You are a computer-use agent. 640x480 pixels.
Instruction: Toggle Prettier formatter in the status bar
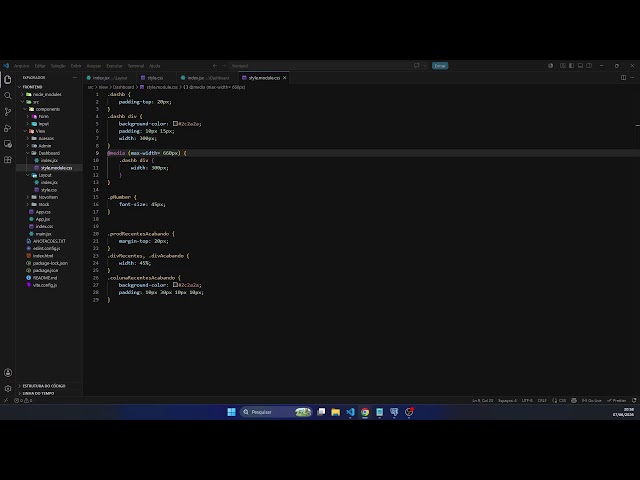click(617, 400)
